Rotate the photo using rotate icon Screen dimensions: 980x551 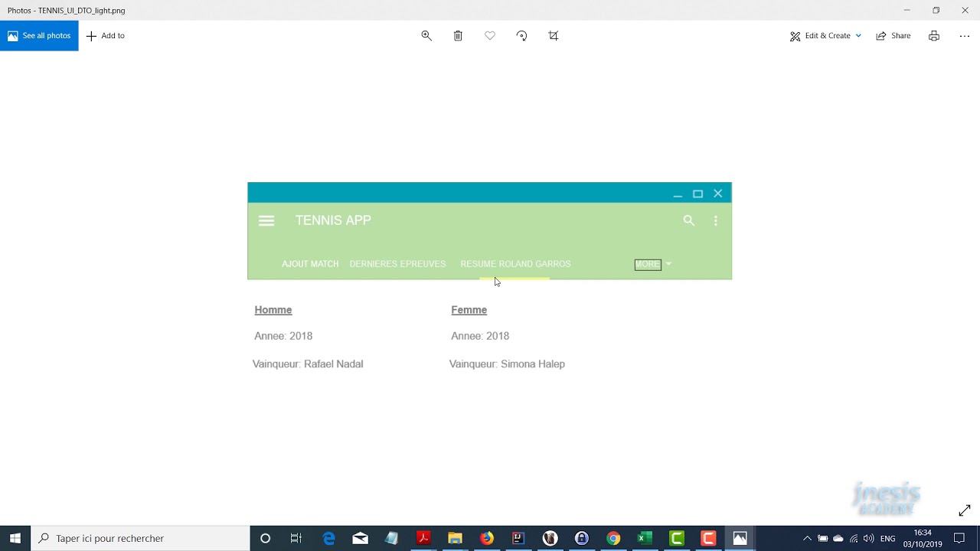[x=521, y=36]
